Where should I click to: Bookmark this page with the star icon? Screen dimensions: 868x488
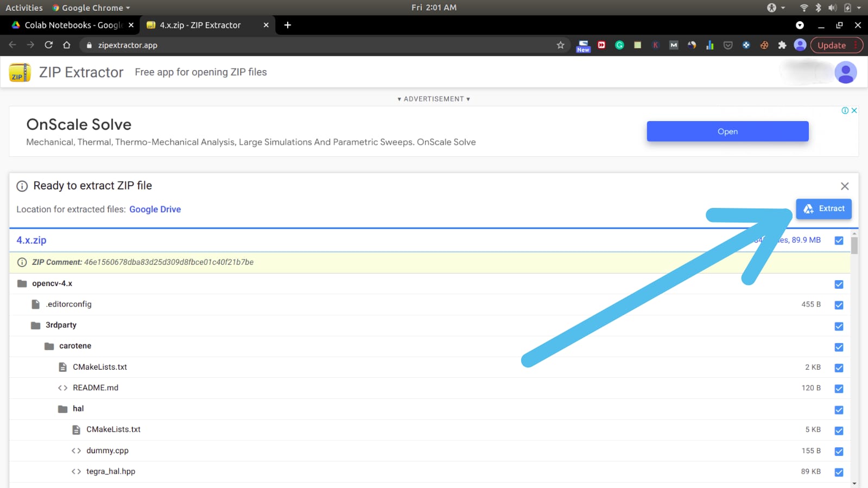pos(561,45)
